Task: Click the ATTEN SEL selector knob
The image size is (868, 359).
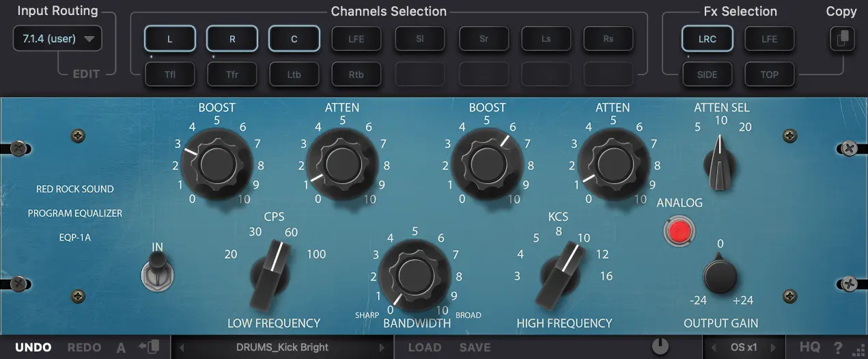Action: pos(720,163)
